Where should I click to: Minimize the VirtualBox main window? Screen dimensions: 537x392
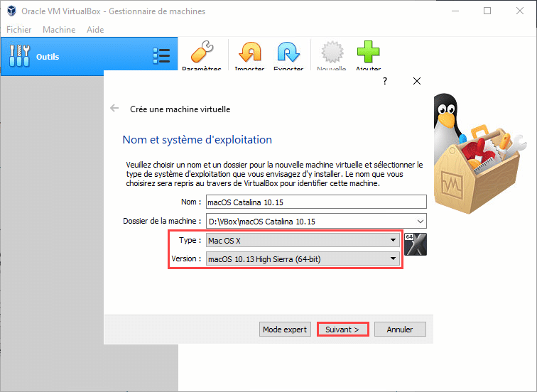[455, 11]
